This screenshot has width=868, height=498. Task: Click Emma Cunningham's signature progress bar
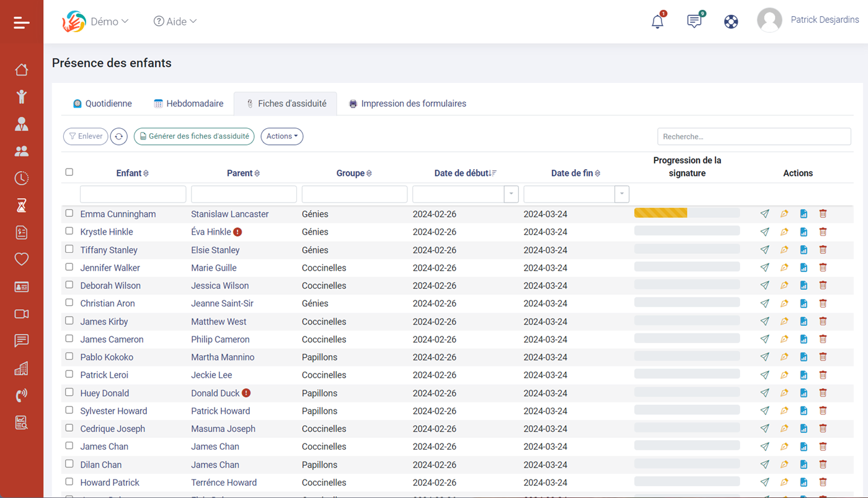click(687, 213)
